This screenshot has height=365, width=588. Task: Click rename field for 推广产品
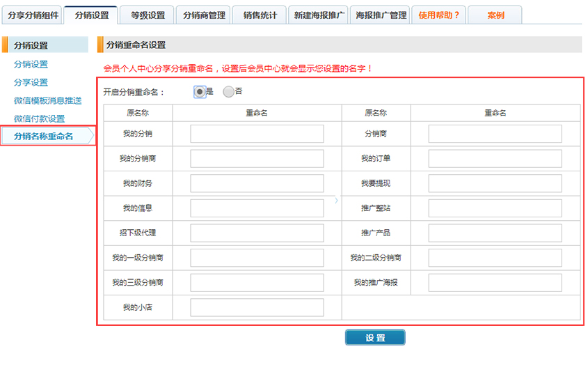(x=495, y=233)
